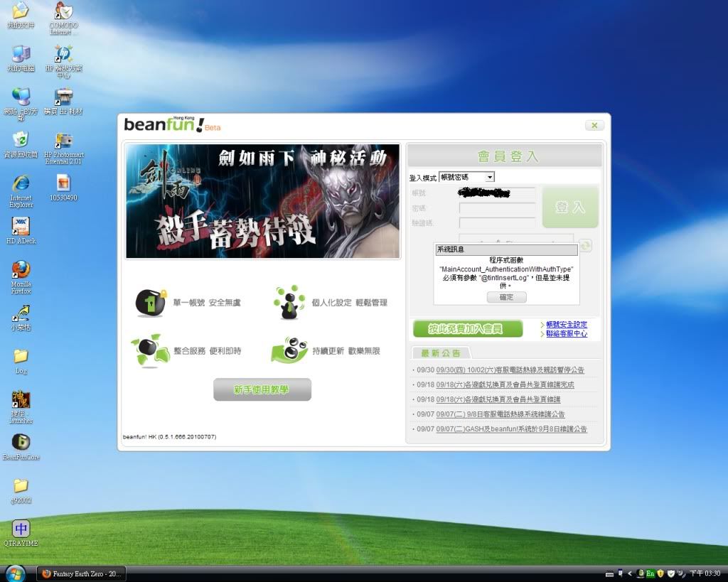Select the 10530490 file on desktop
728x582 pixels.
click(x=63, y=188)
